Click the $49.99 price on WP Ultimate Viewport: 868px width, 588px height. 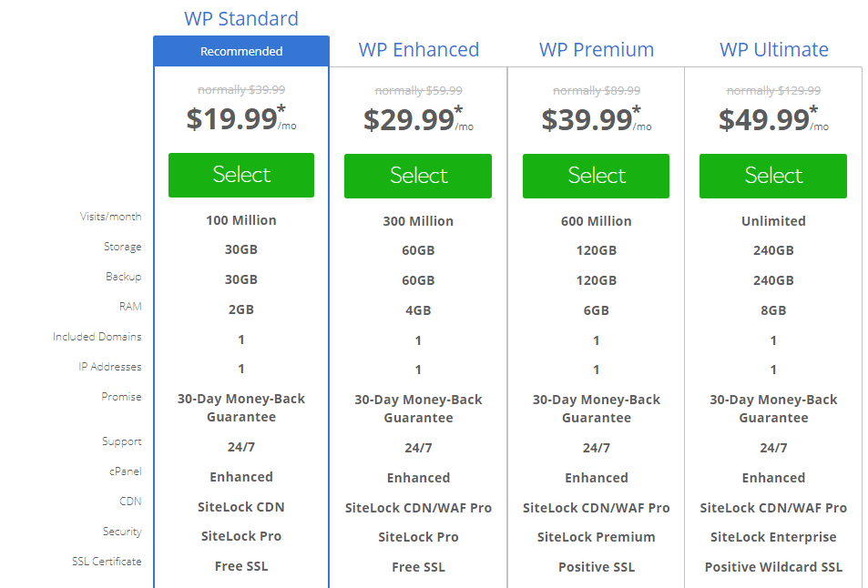pyautogui.click(x=763, y=119)
